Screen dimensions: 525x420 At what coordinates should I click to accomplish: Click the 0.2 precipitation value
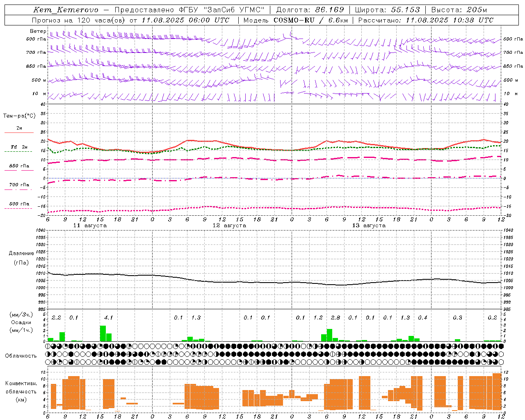coord(492,317)
